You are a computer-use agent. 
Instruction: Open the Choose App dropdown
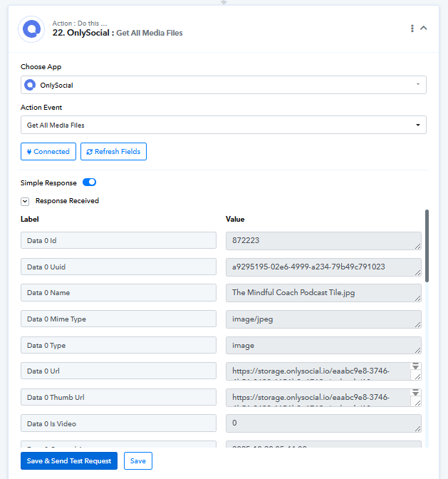coord(223,85)
